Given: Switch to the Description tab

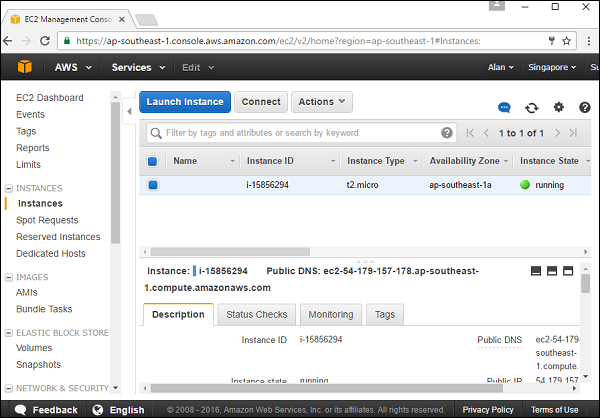Looking at the screenshot, I should tap(178, 314).
